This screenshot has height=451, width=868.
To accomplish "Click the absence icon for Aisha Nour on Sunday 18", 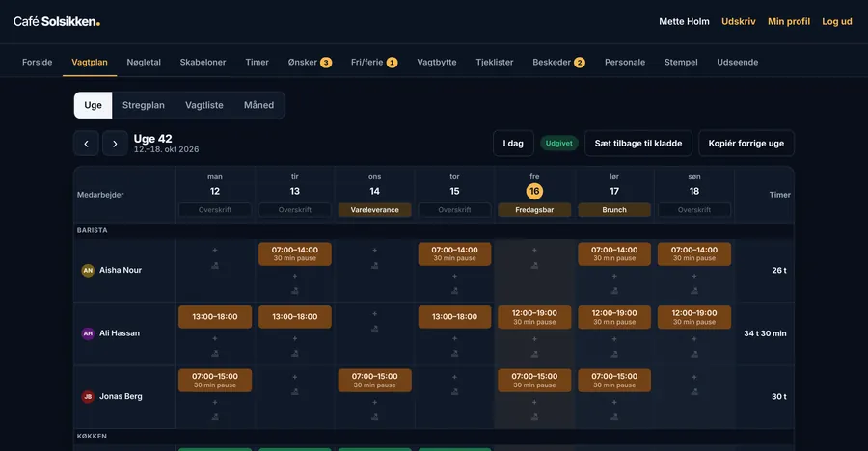I will (x=694, y=290).
